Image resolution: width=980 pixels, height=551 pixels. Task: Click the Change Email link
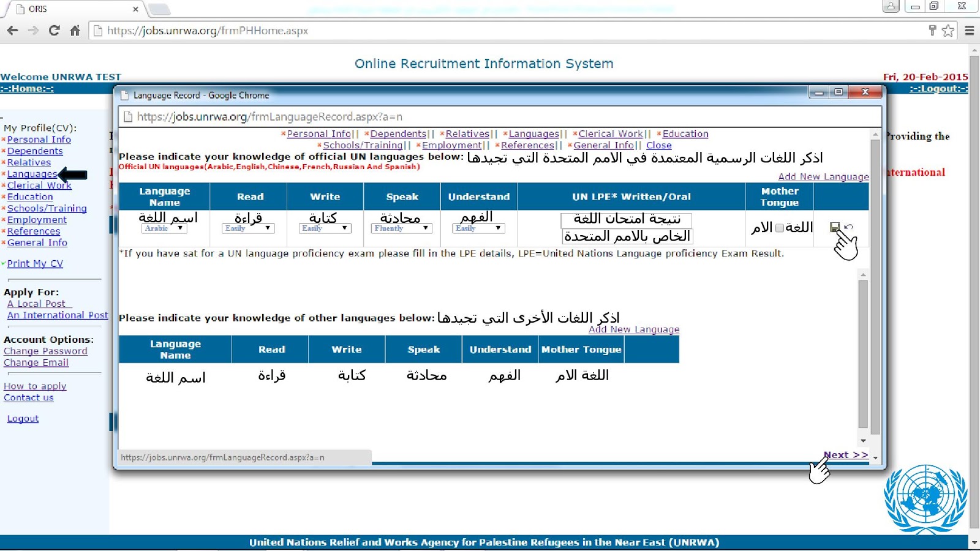tap(36, 362)
